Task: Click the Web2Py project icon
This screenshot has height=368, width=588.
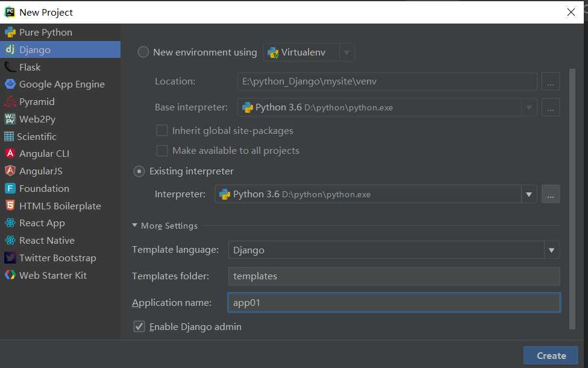Action: [10, 119]
